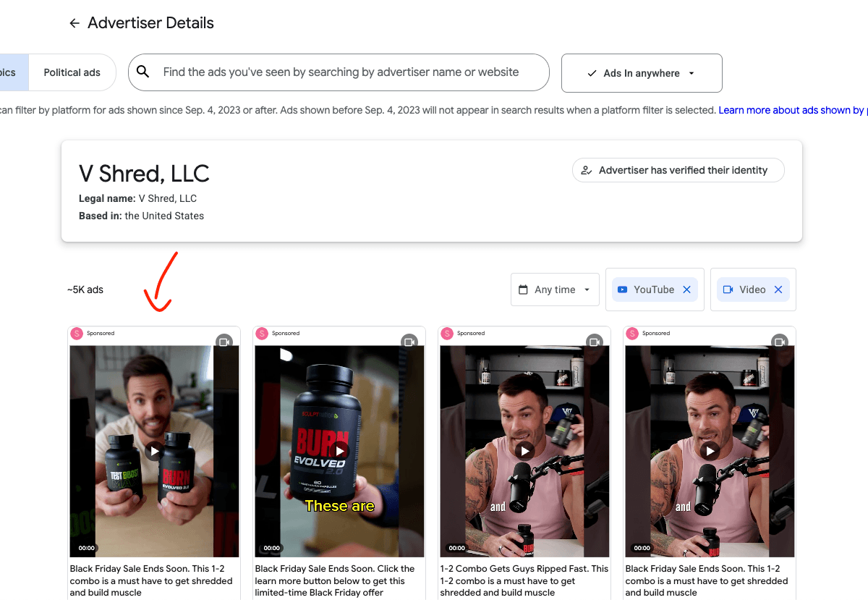
Task: Dismiss the checkmark filter in Ads In anywhere
Action: coord(590,72)
